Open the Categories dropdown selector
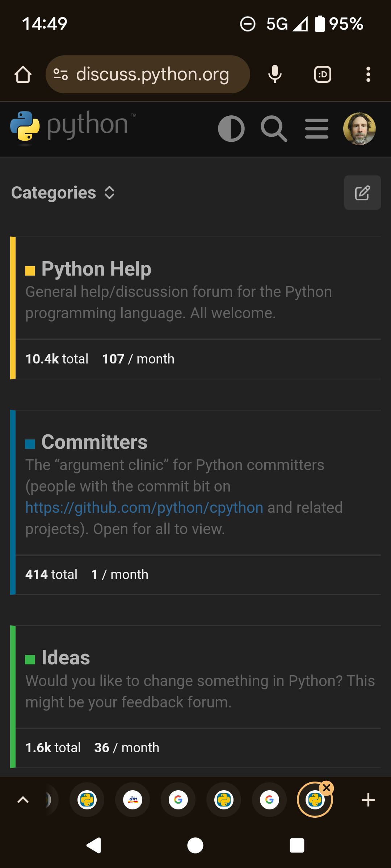 pyautogui.click(x=63, y=193)
